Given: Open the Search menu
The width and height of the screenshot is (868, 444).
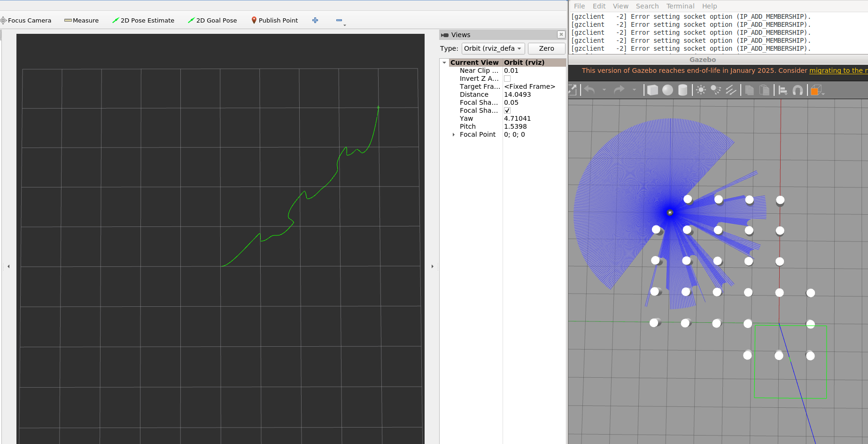Looking at the screenshot, I should 647,6.
